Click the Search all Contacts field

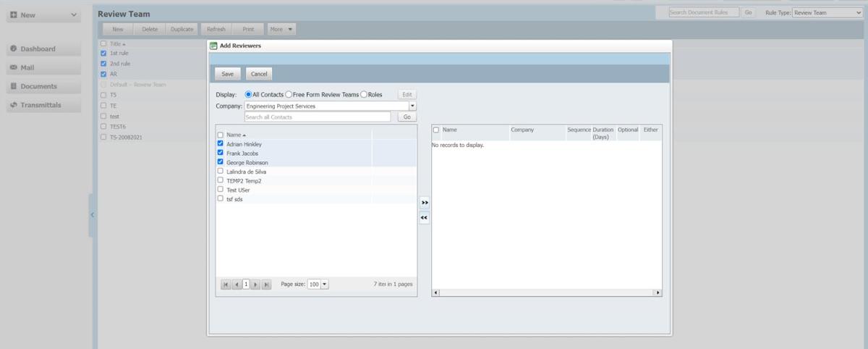click(317, 117)
